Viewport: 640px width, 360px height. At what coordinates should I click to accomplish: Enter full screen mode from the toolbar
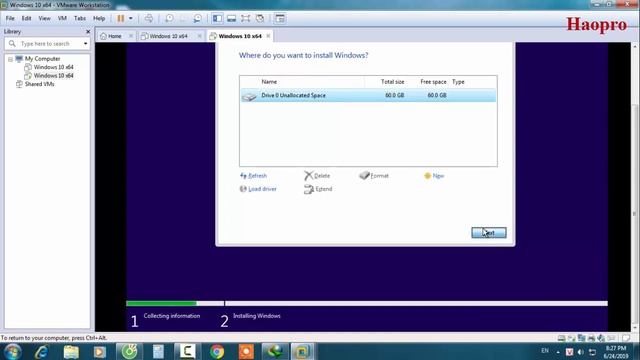pyautogui.click(x=245, y=18)
